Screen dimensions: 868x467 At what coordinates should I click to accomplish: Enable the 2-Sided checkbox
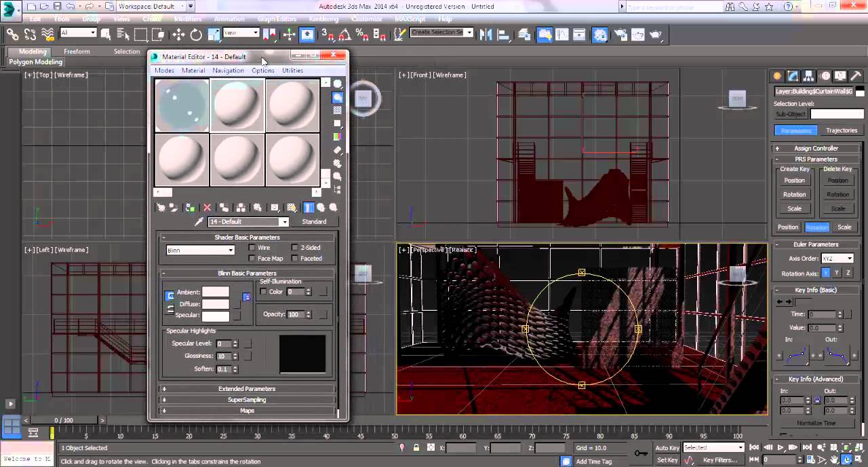pos(294,248)
